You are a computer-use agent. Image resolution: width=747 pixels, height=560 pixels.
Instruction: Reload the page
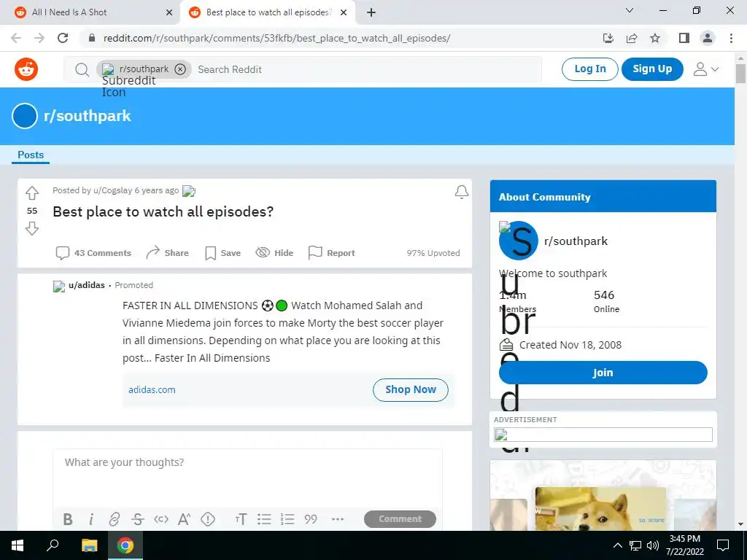[x=63, y=38]
